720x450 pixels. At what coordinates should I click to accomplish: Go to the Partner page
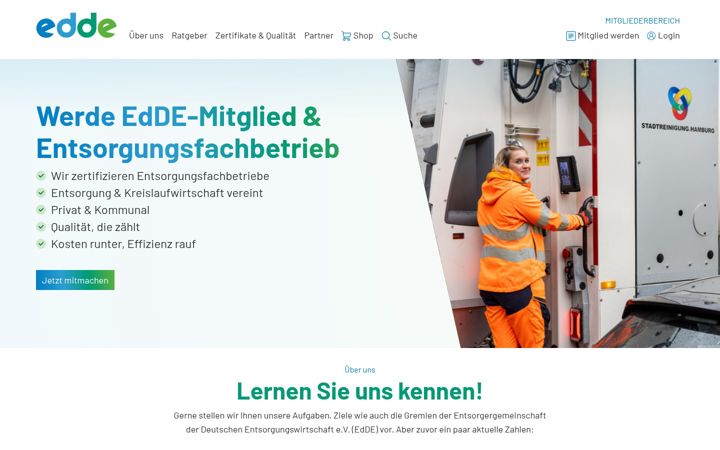[319, 36]
